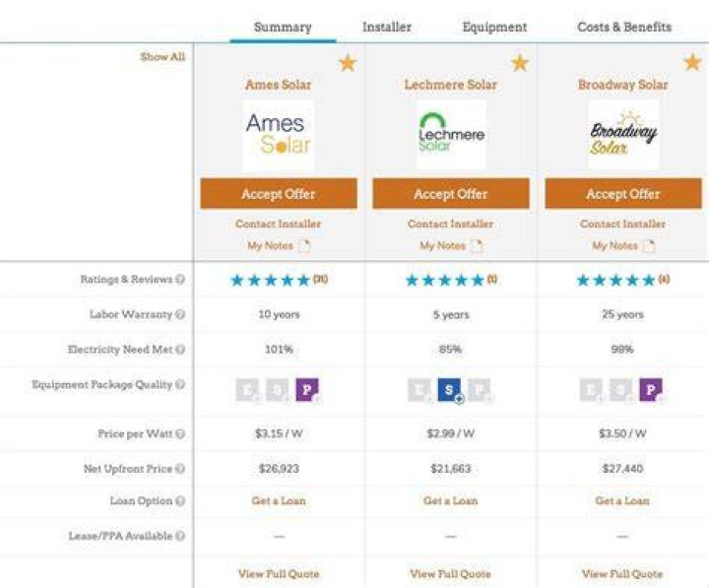Click the greyed S badge for Broadway Solar

click(x=620, y=390)
